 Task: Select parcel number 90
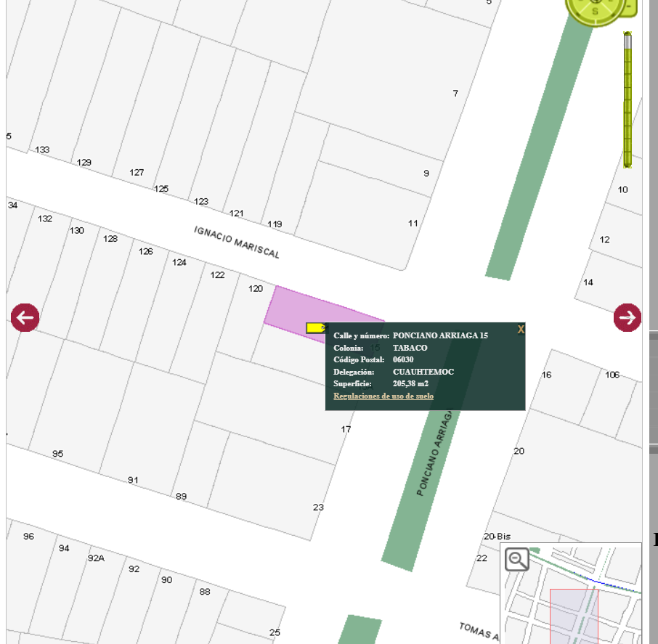(166, 580)
